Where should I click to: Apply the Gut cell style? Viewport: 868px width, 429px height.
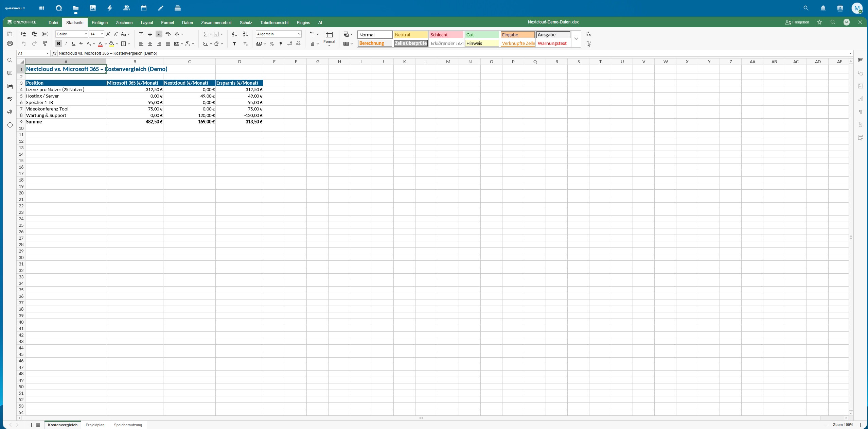tap(482, 35)
